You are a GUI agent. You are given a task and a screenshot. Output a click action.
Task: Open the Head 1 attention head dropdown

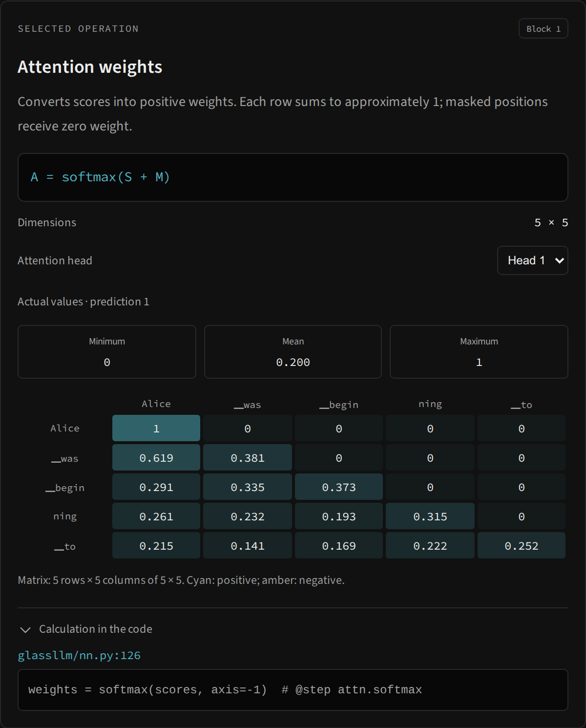(532, 260)
